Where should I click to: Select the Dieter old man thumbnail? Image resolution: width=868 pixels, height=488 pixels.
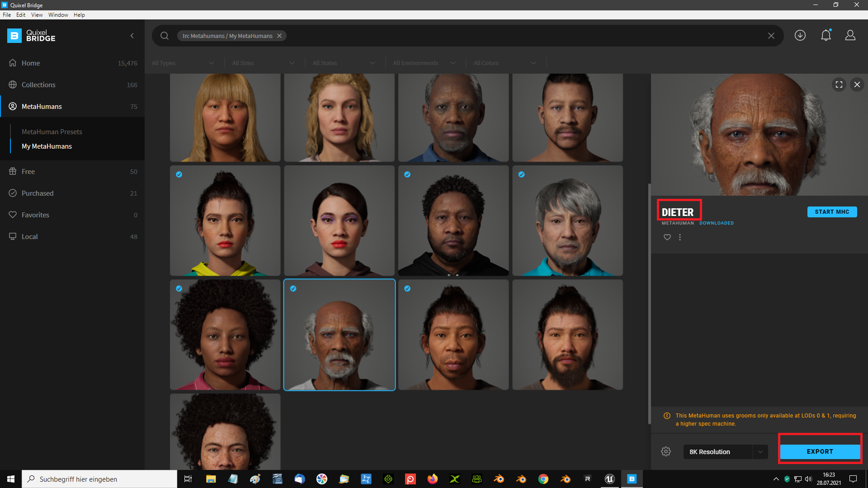339,335
